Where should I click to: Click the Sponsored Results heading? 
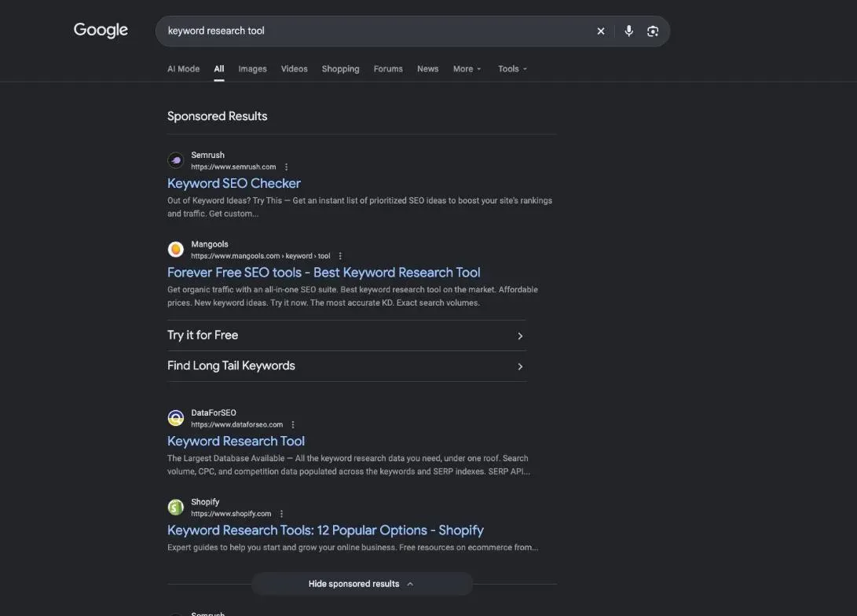click(217, 115)
